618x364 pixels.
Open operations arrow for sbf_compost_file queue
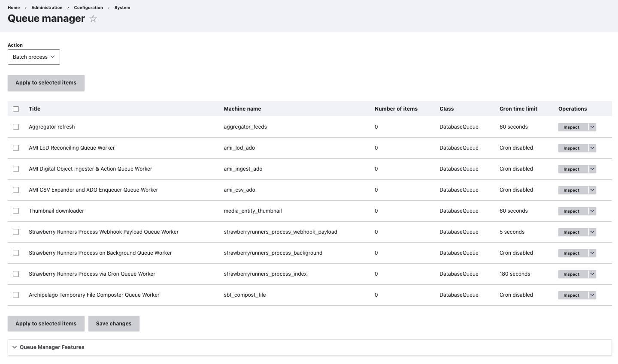click(592, 295)
